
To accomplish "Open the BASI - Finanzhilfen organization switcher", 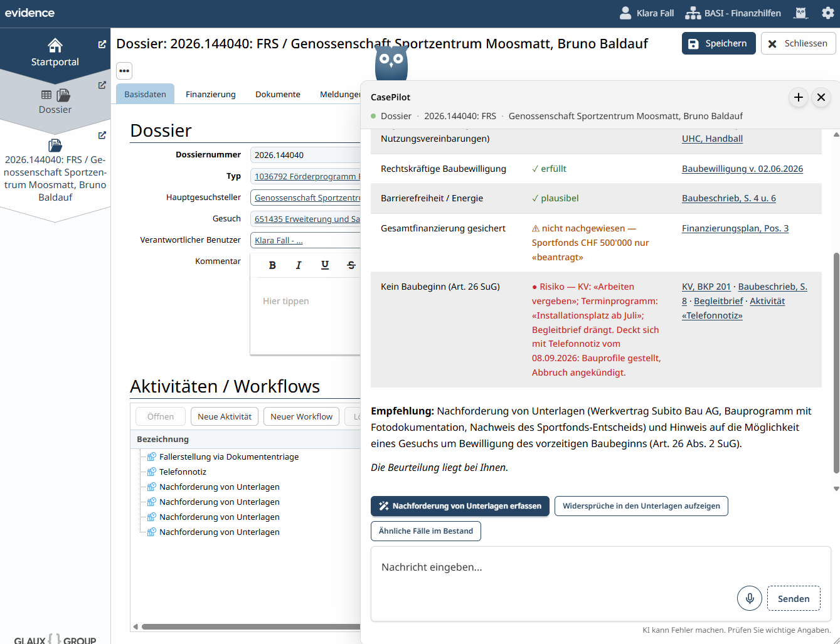I will tap(733, 13).
